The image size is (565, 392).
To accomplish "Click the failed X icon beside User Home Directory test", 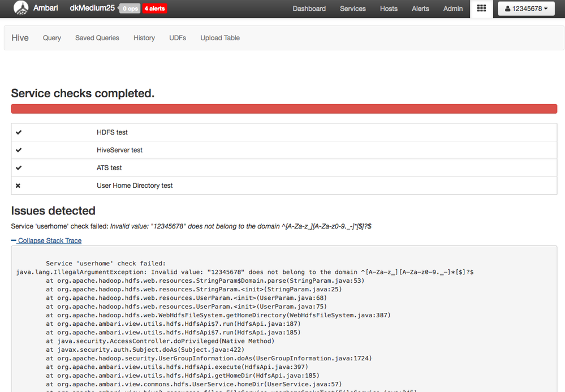I will [x=18, y=186].
